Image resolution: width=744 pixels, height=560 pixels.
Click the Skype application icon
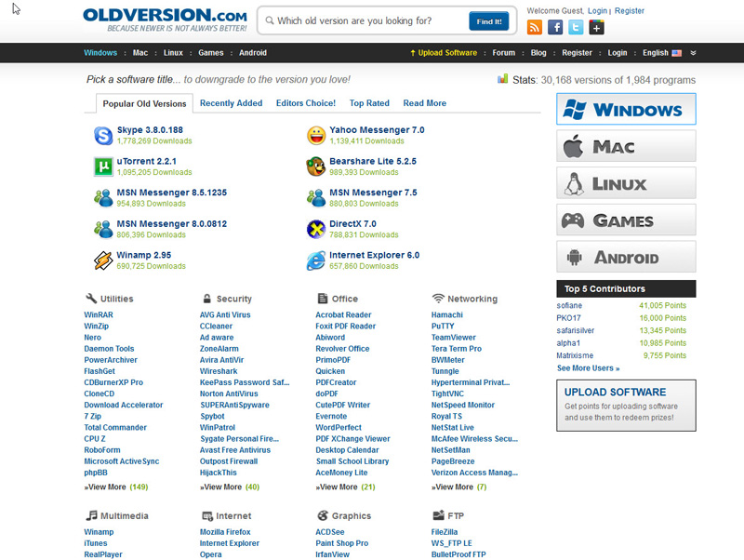103,135
